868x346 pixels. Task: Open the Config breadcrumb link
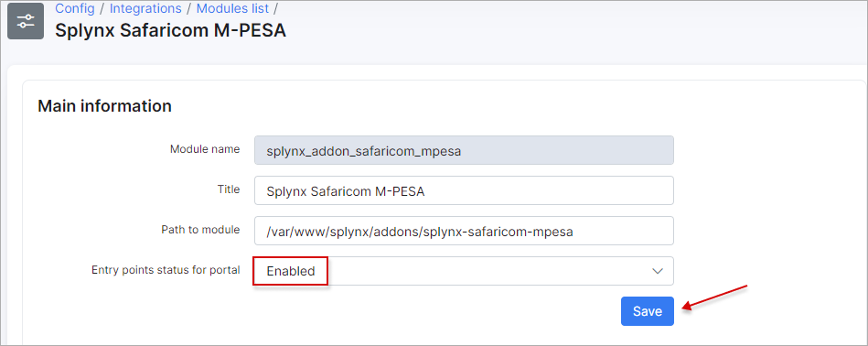click(x=75, y=9)
